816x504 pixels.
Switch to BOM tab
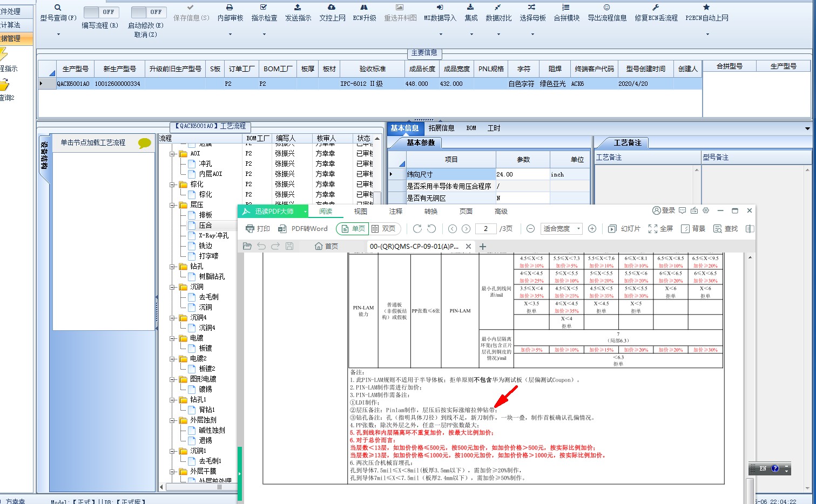coord(471,128)
